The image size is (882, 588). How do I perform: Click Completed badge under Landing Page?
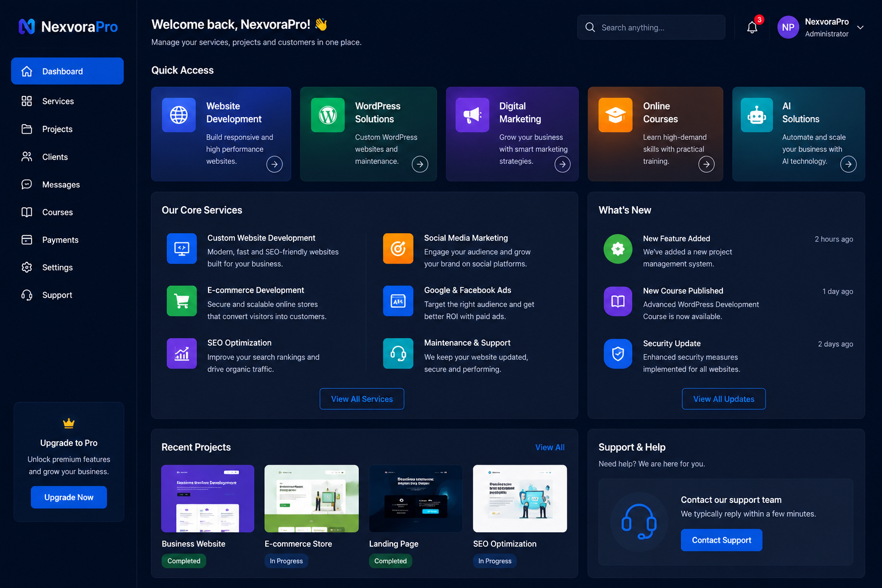[x=390, y=561]
